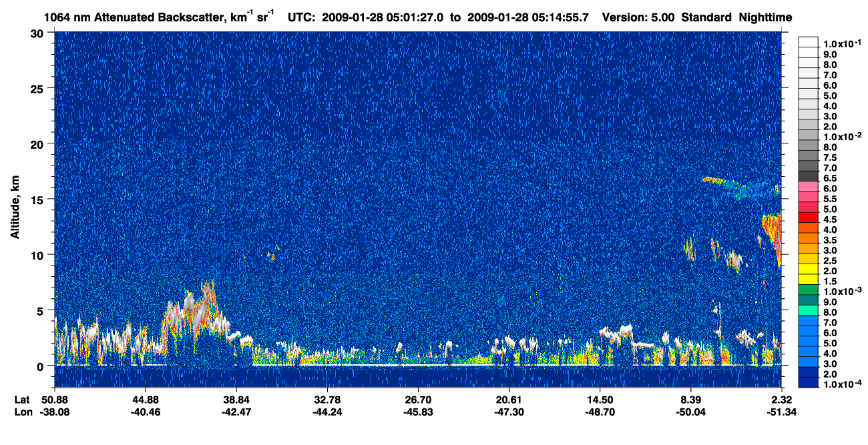Click the white top swatch of the colorbar
Viewport: 868px width, 445px height.
[807, 43]
